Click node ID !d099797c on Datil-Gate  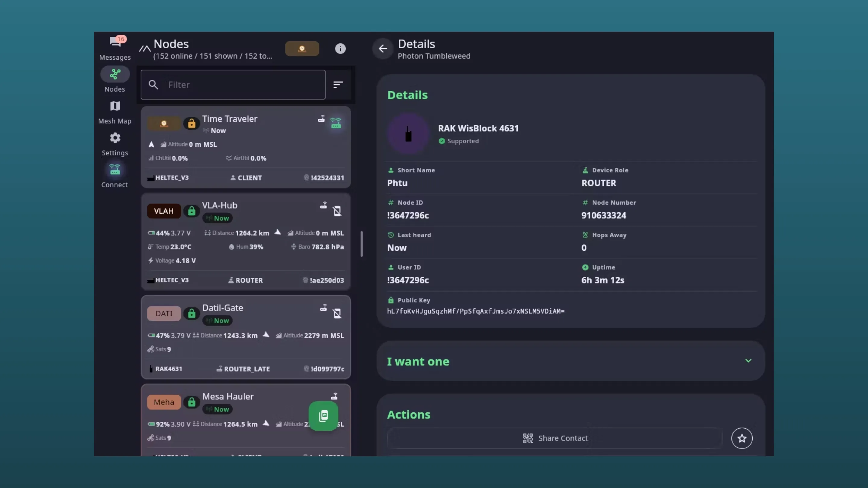324,369
